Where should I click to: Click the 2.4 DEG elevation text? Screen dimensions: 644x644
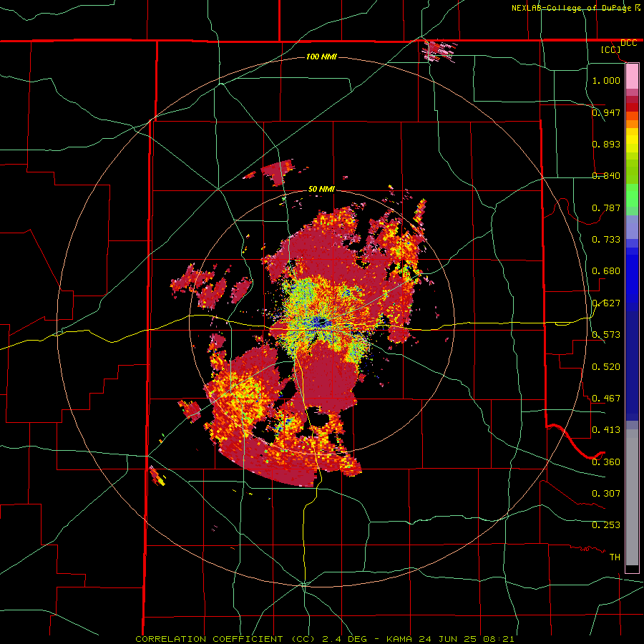pyautogui.click(x=344, y=639)
